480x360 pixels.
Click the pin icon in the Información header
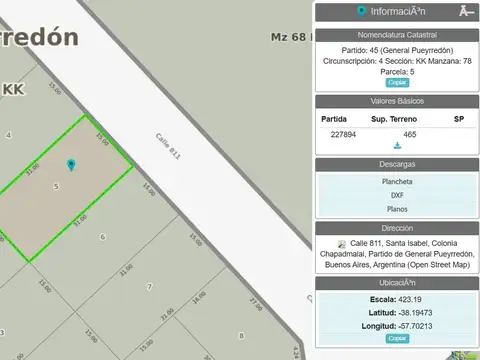tap(361, 12)
